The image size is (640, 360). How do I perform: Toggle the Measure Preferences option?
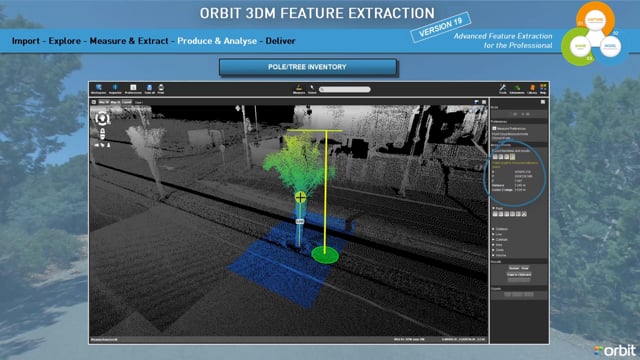click(494, 129)
